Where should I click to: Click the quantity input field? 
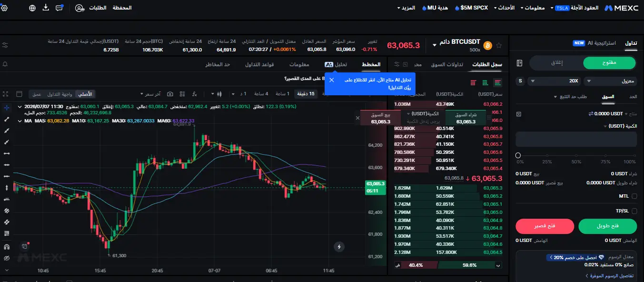pos(576,140)
